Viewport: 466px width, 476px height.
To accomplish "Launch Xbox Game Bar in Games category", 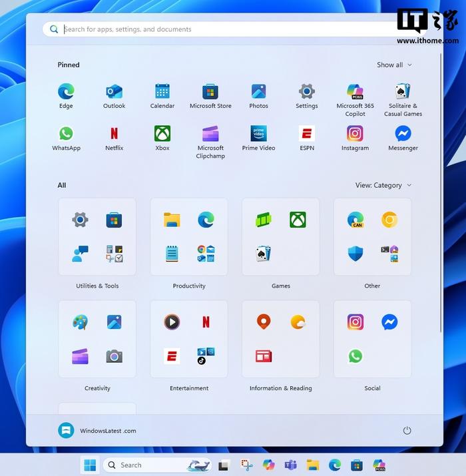I will (264, 220).
